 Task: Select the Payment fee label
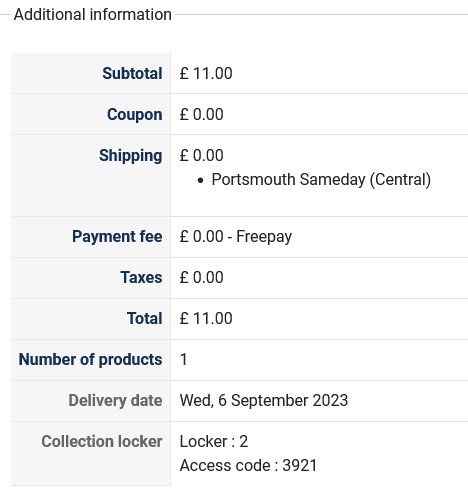pos(117,237)
